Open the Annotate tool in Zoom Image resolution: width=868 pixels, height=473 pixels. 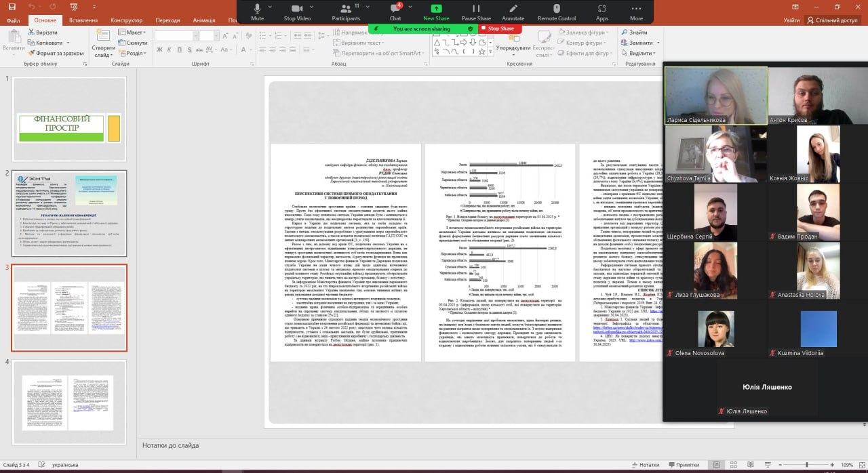[513, 12]
